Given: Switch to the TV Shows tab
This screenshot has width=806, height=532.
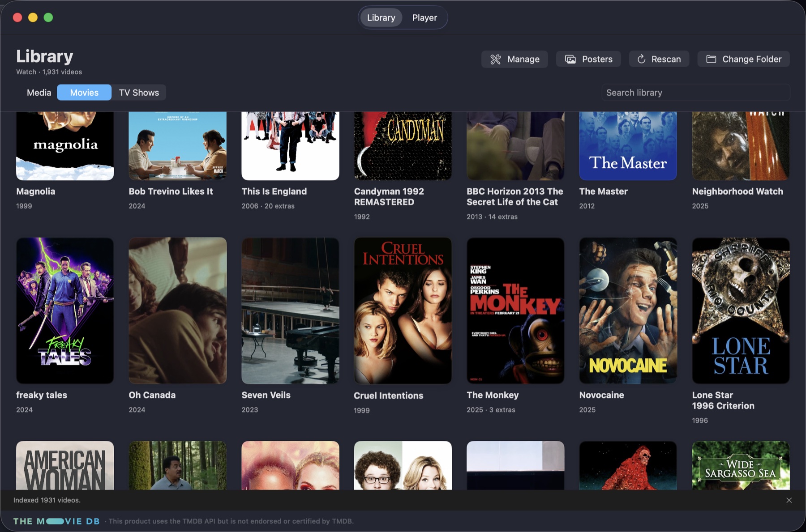Looking at the screenshot, I should (139, 93).
